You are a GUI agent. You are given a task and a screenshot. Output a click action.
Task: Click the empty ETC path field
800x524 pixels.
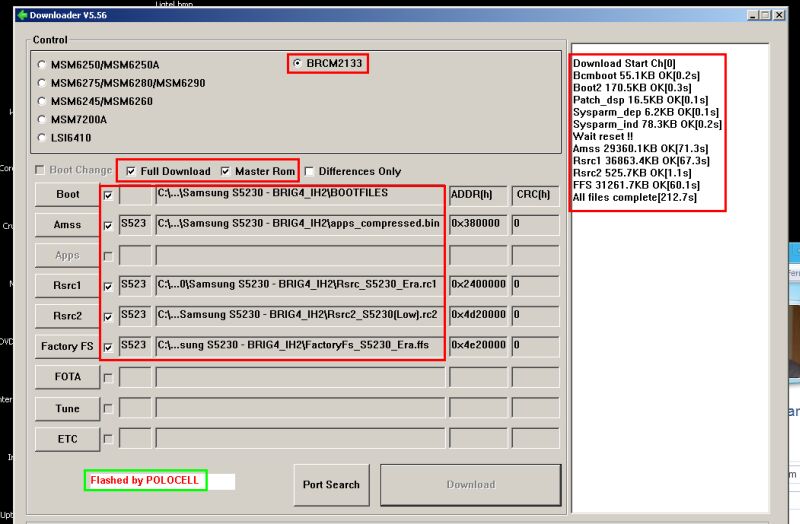299,438
